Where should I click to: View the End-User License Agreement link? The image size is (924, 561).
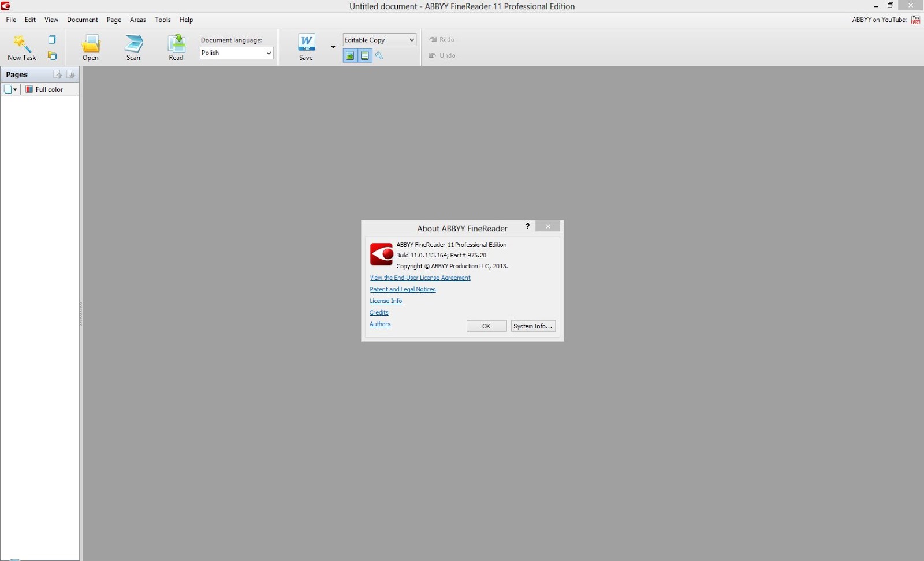click(x=420, y=278)
